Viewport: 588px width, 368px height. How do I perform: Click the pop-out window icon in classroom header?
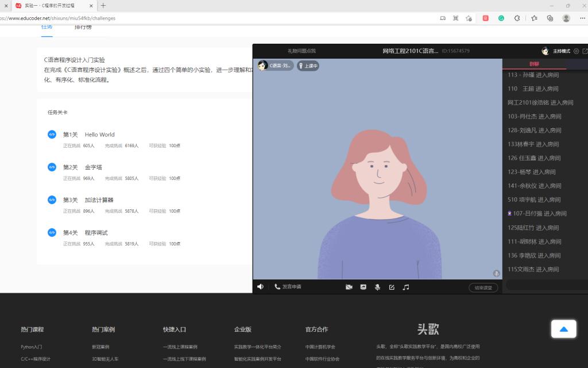coord(585,51)
